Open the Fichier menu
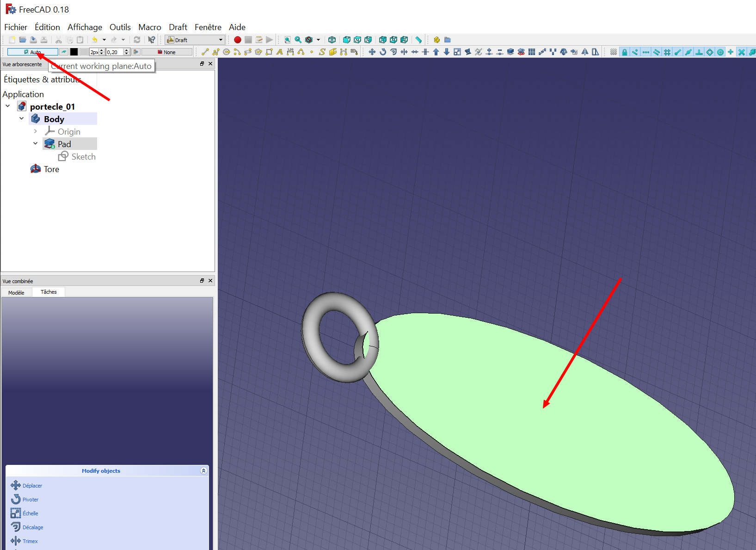The width and height of the screenshot is (756, 550). click(16, 27)
